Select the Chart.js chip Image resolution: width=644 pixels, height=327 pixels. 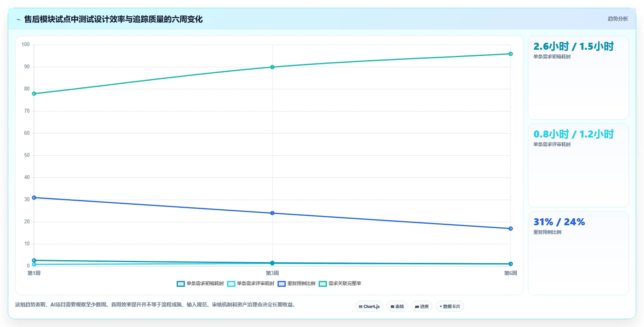click(x=369, y=306)
